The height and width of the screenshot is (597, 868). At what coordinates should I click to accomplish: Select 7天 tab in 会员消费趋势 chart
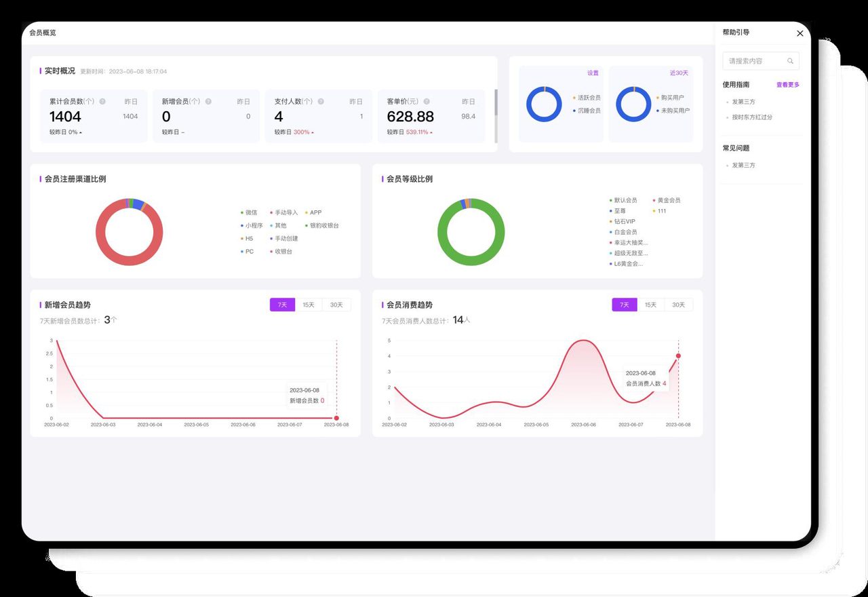point(625,305)
